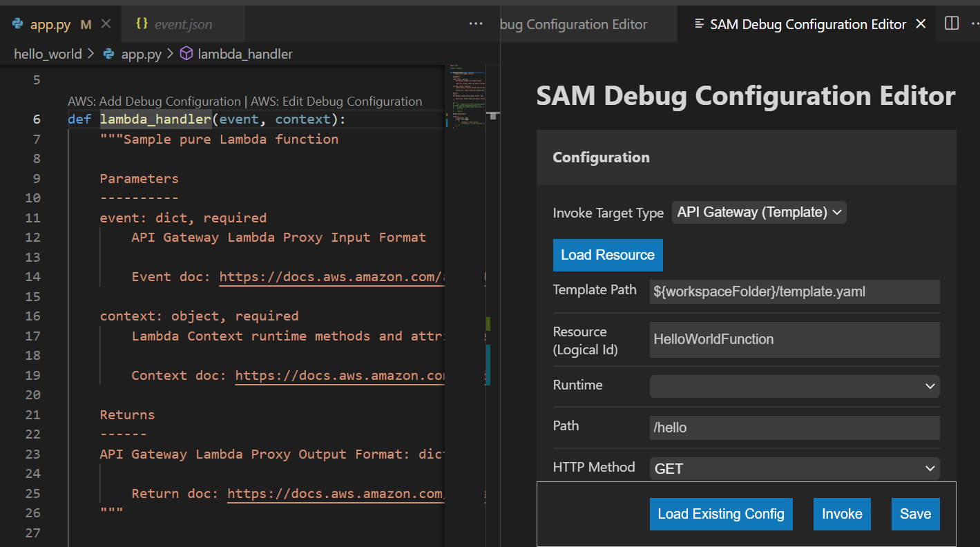
Task: Click the preview icon on SAM Debug tab
Action: click(x=699, y=24)
